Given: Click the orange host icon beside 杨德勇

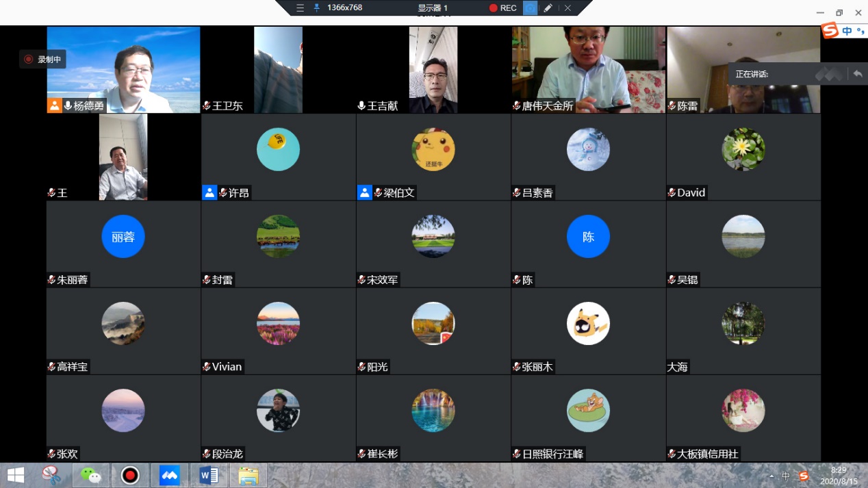Looking at the screenshot, I should point(54,106).
